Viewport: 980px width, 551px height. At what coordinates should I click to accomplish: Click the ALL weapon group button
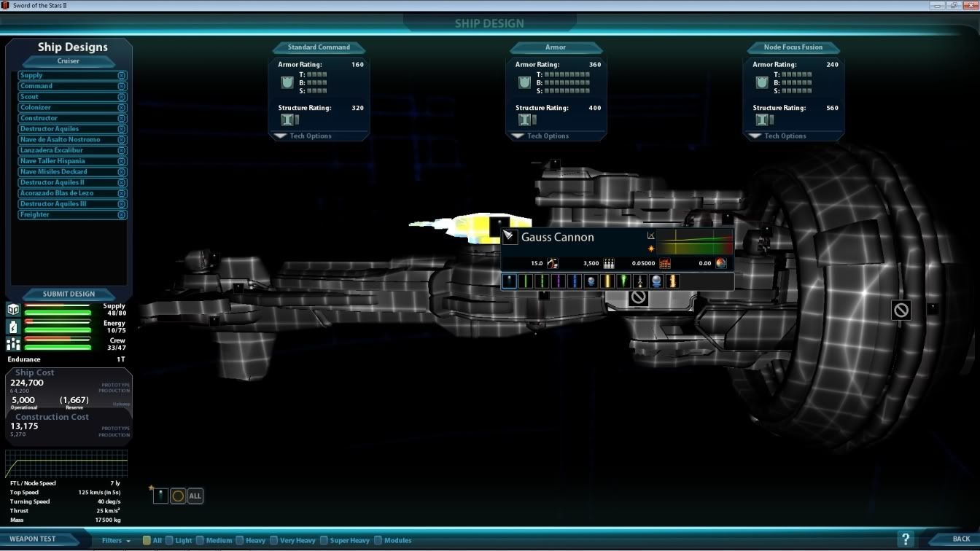tap(195, 496)
